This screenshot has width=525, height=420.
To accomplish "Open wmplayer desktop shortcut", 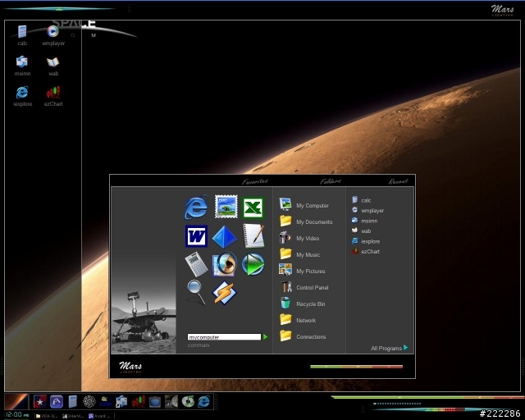I will (53, 35).
